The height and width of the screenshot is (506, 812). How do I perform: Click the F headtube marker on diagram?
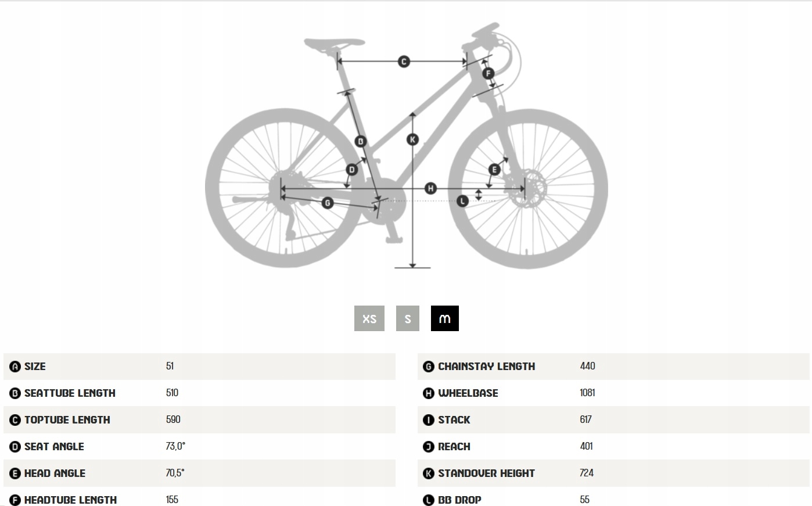[488, 73]
